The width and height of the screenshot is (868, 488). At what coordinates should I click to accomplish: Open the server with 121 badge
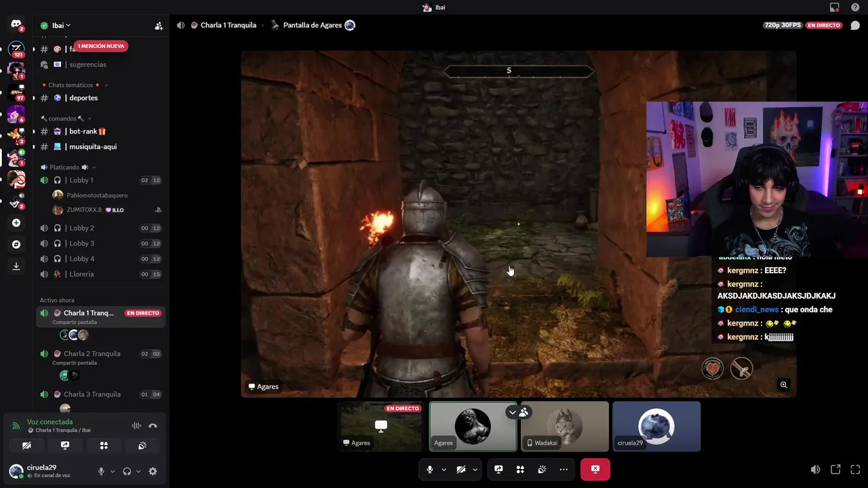(x=16, y=49)
